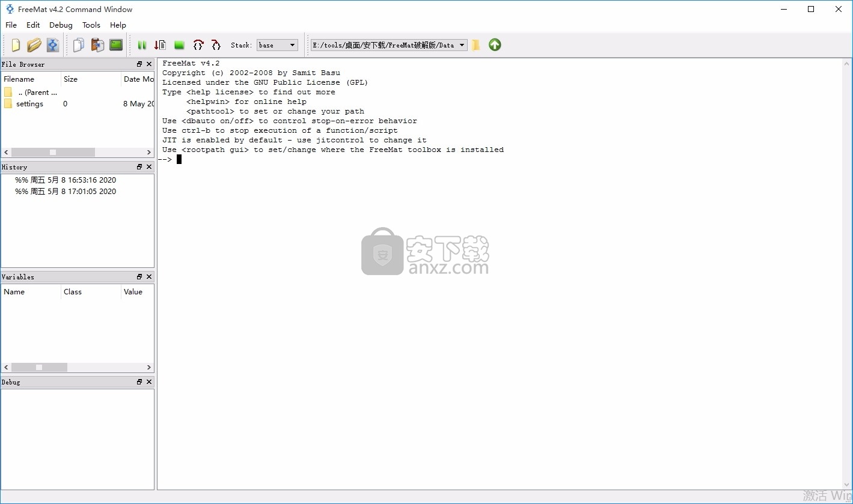Click Variables horizontal scrollbar thumb
This screenshot has height=504, width=853.
(x=39, y=367)
